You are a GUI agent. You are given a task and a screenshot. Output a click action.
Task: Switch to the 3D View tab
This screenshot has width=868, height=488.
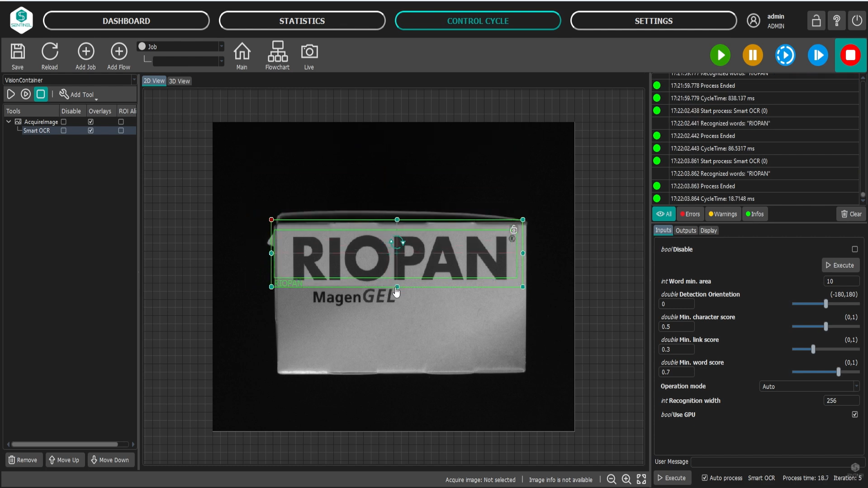point(179,81)
